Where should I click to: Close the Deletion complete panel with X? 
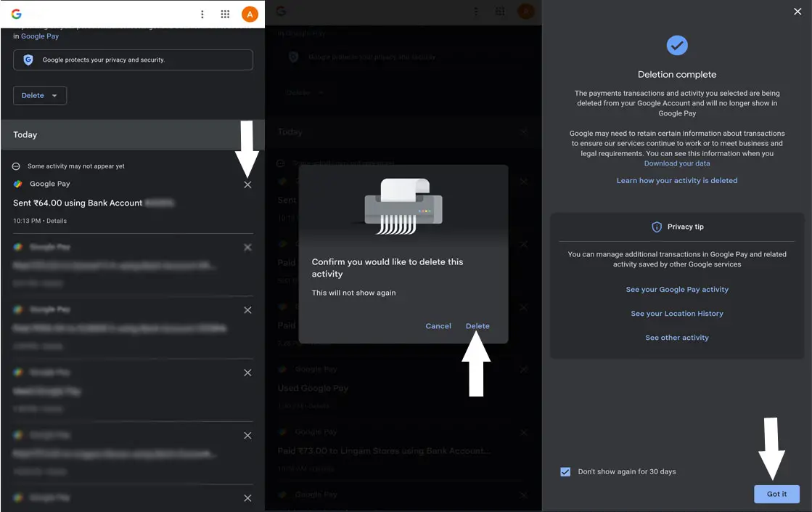pos(797,12)
